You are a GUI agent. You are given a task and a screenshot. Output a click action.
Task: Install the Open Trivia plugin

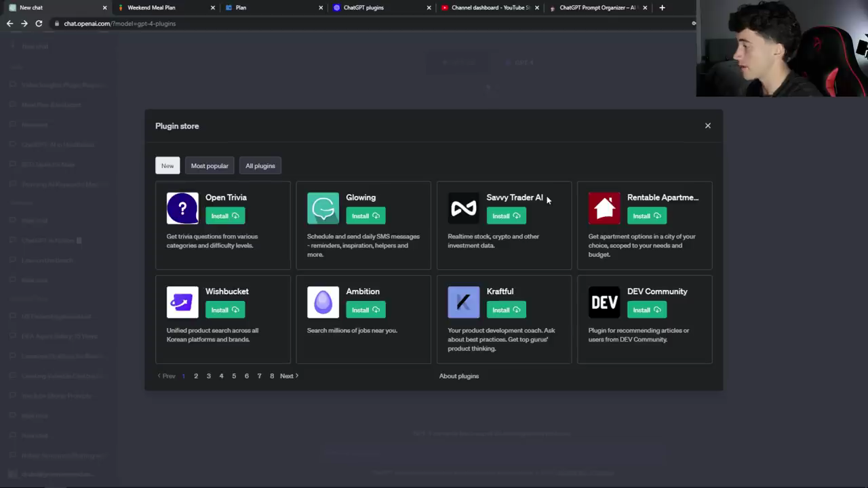tap(225, 216)
